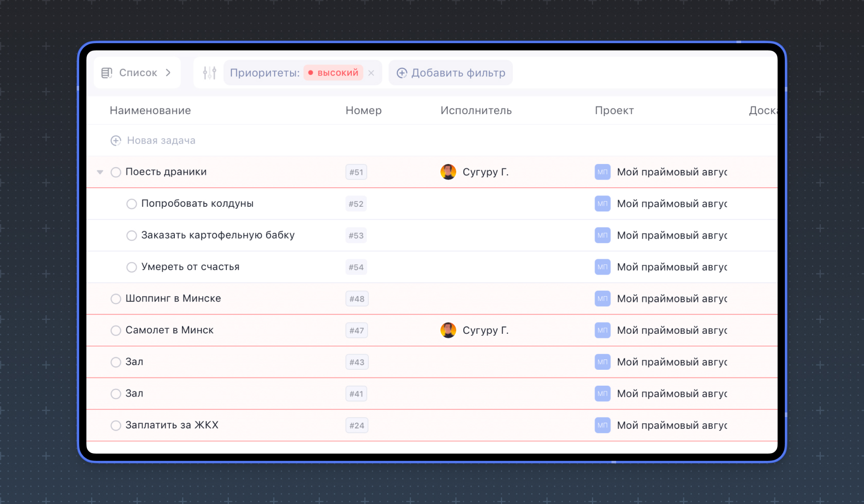This screenshot has height=504, width=864.
Task: Open the Шоппинг в Минске title
Action: 173,298
